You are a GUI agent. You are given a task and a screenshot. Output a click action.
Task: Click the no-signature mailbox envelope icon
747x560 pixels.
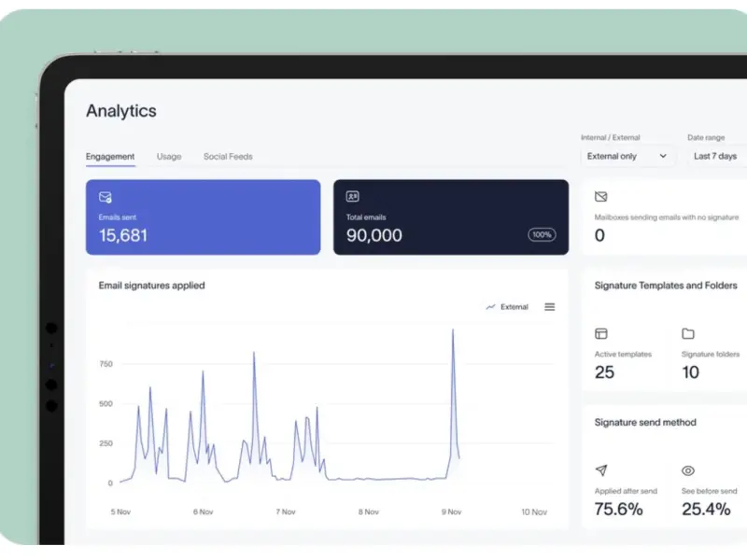pyautogui.click(x=601, y=197)
